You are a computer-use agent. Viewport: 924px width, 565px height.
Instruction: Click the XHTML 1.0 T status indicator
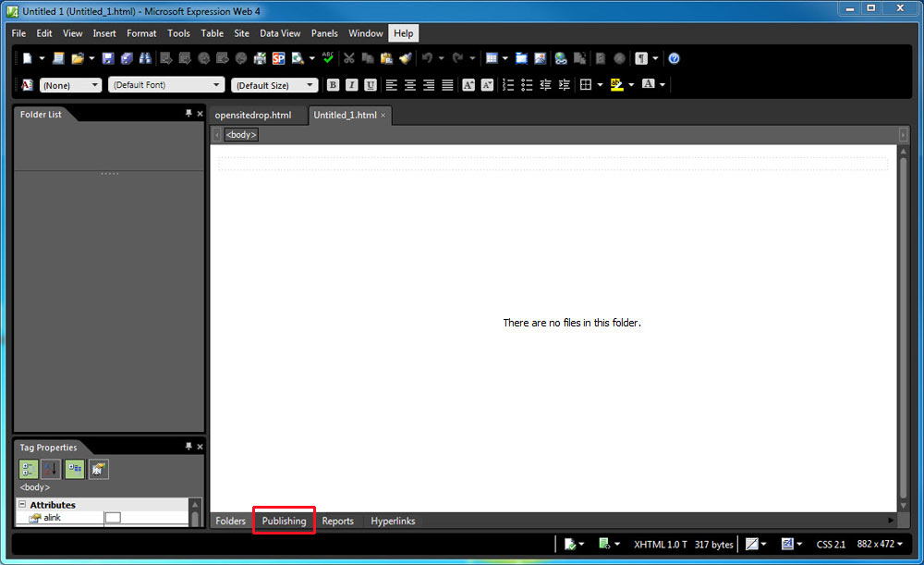(x=661, y=545)
